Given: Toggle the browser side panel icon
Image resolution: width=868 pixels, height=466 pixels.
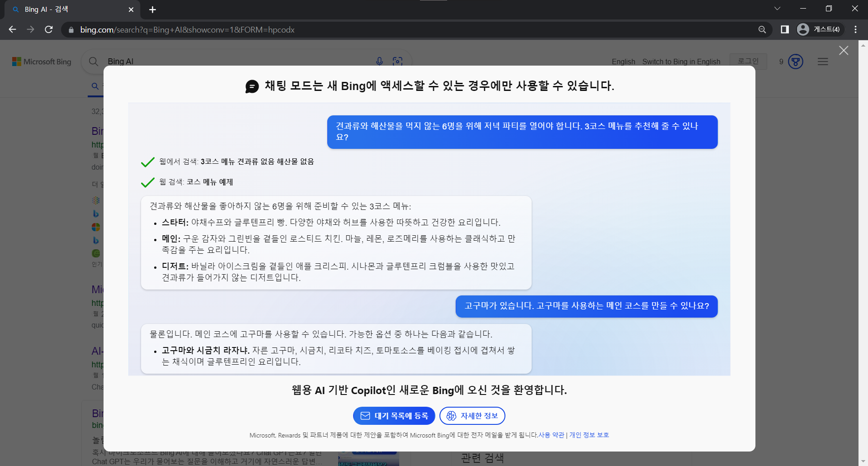Looking at the screenshot, I should click(785, 29).
